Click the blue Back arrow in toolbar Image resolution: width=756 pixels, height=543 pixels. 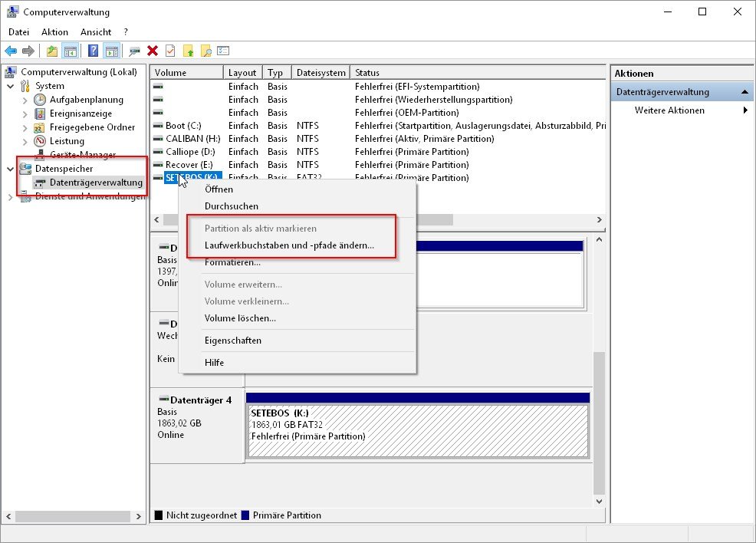coord(11,51)
